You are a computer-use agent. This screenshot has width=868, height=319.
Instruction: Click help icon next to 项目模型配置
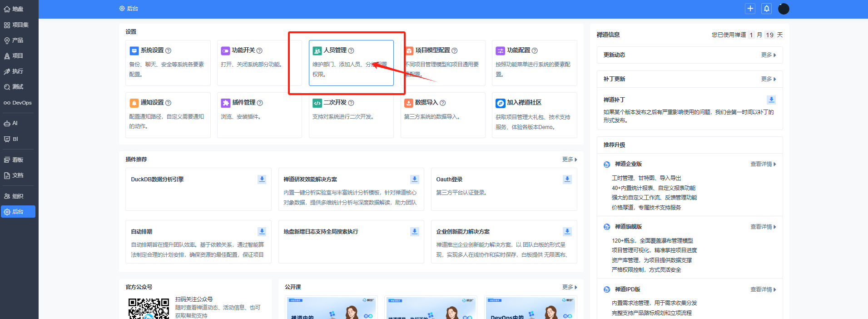click(455, 50)
